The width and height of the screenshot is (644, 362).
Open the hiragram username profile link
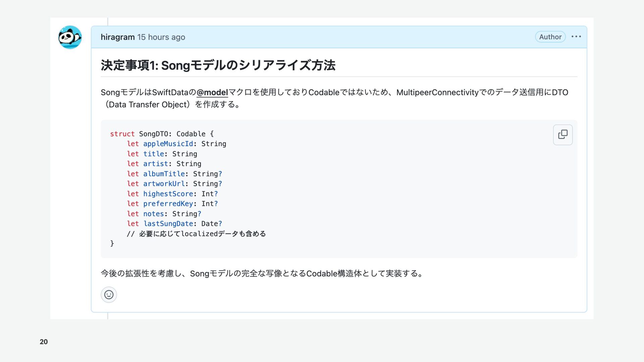click(117, 37)
